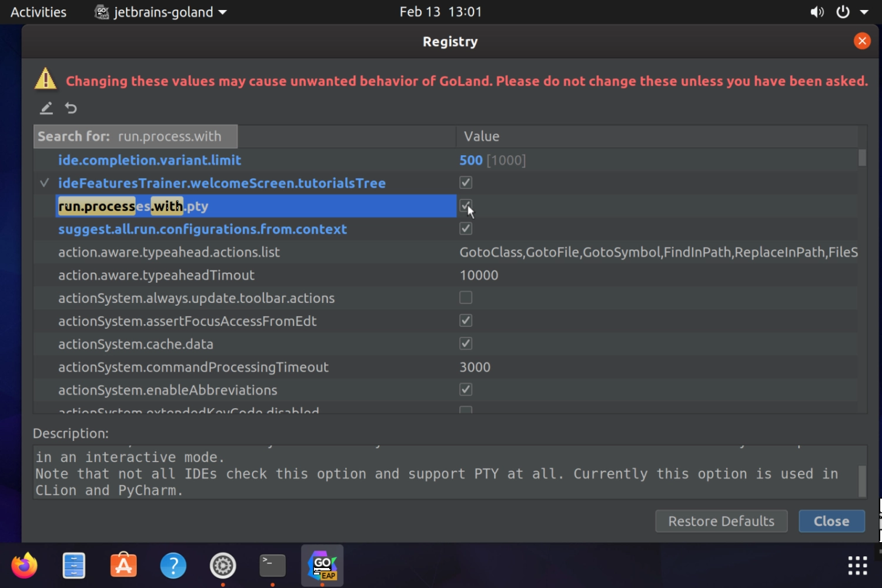Click the GotoClass,GotoFile,GotoSymbol value cell

659,252
